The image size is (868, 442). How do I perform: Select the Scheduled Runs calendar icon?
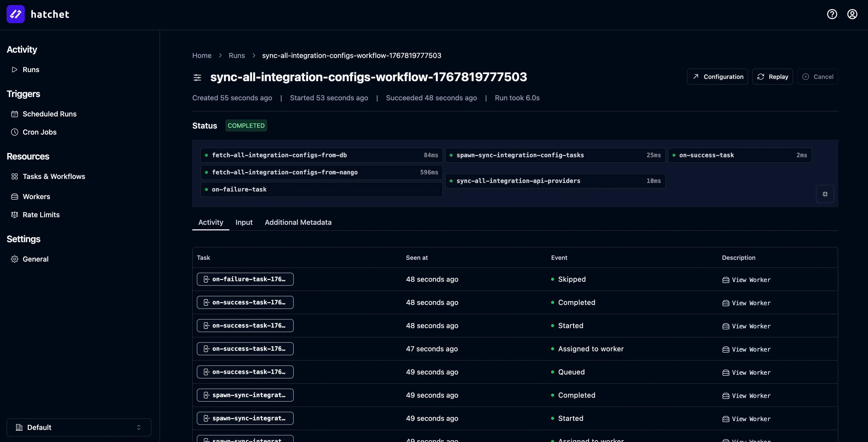[15, 114]
